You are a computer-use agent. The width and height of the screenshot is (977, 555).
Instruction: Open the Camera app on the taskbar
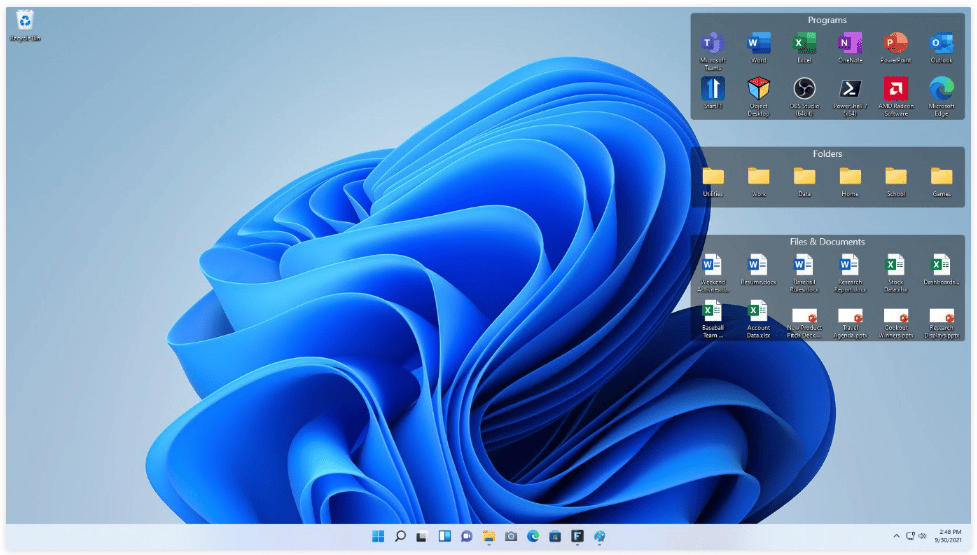click(510, 536)
